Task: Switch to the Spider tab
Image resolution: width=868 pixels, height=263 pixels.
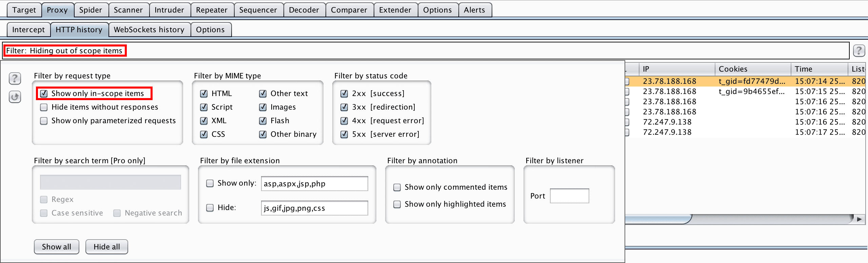Action: click(91, 10)
